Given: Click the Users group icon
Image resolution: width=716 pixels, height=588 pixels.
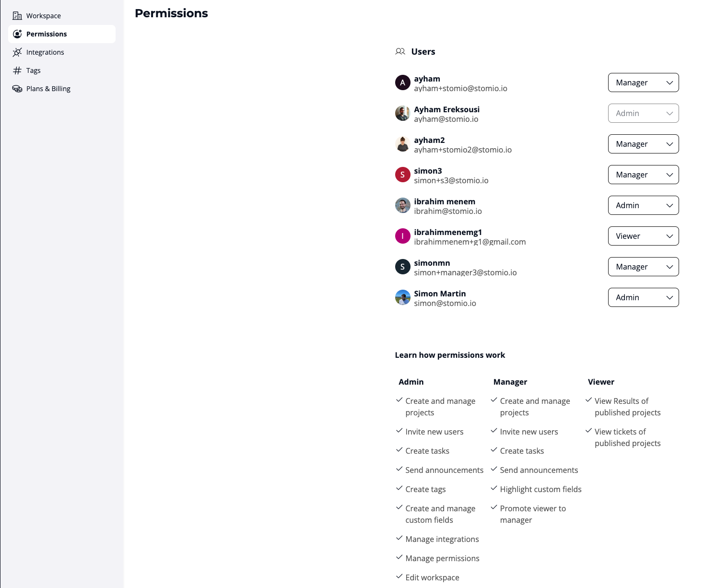Looking at the screenshot, I should pos(400,52).
